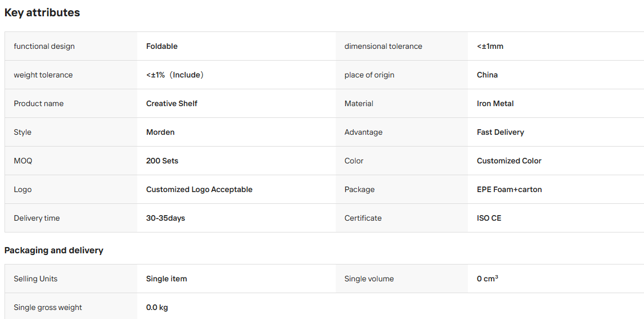Image resolution: width=644 pixels, height=319 pixels.
Task: Click the Iron Metal material value
Action: [496, 104]
